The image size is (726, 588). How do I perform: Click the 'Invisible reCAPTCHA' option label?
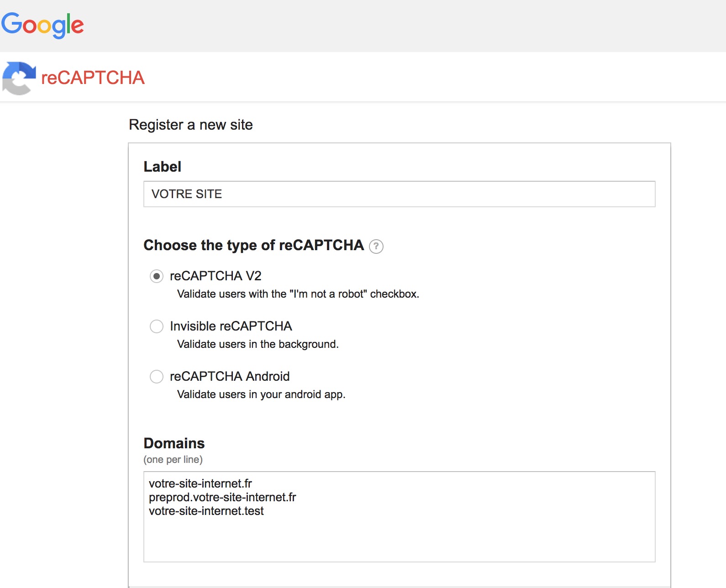tap(231, 326)
